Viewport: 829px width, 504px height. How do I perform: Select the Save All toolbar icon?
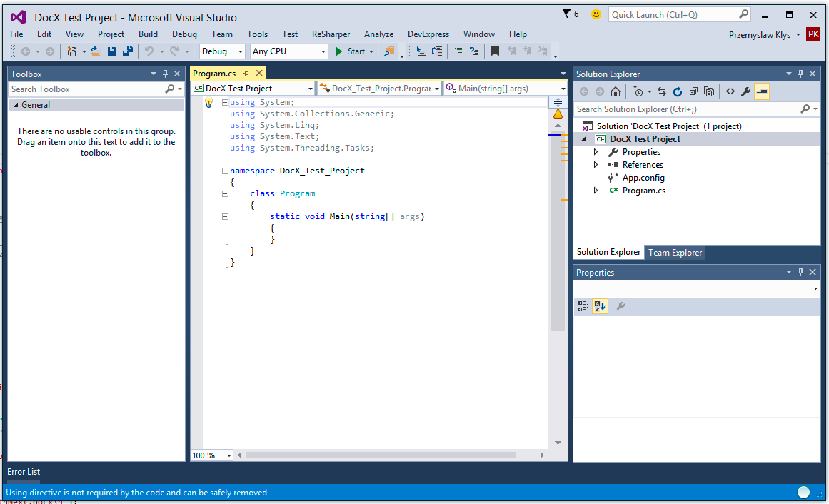click(x=129, y=51)
